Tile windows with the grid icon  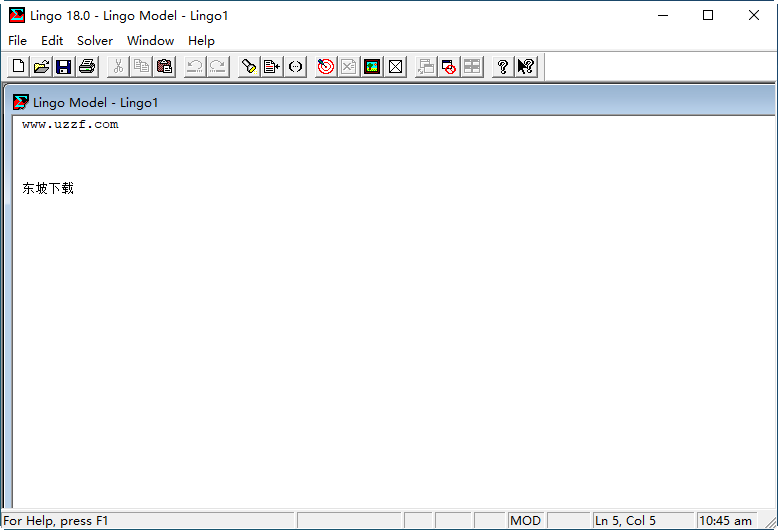point(472,66)
